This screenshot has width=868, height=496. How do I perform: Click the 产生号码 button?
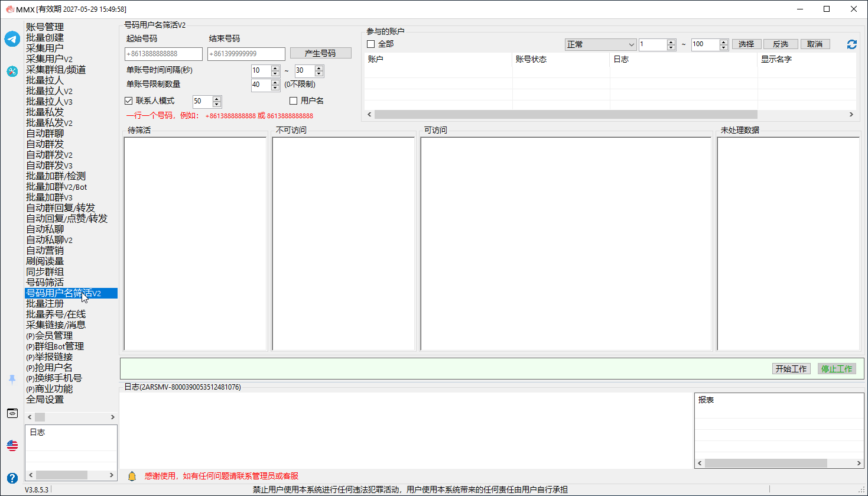(x=320, y=53)
